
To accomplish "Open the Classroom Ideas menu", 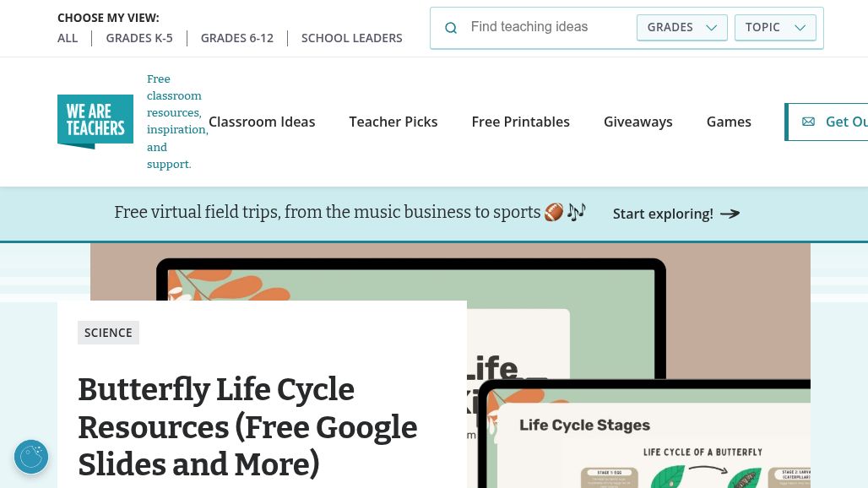I will [x=262, y=122].
